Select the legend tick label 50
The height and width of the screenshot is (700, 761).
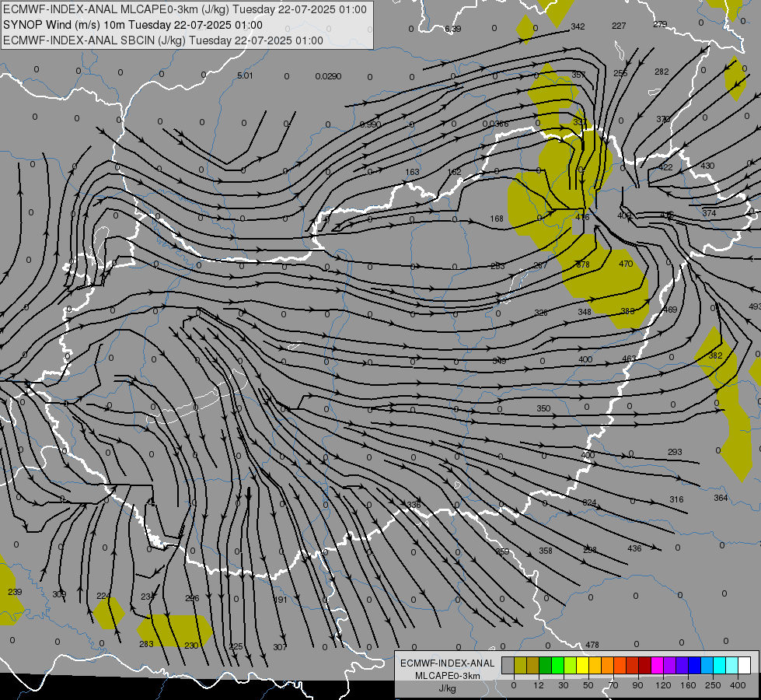pos(588,685)
